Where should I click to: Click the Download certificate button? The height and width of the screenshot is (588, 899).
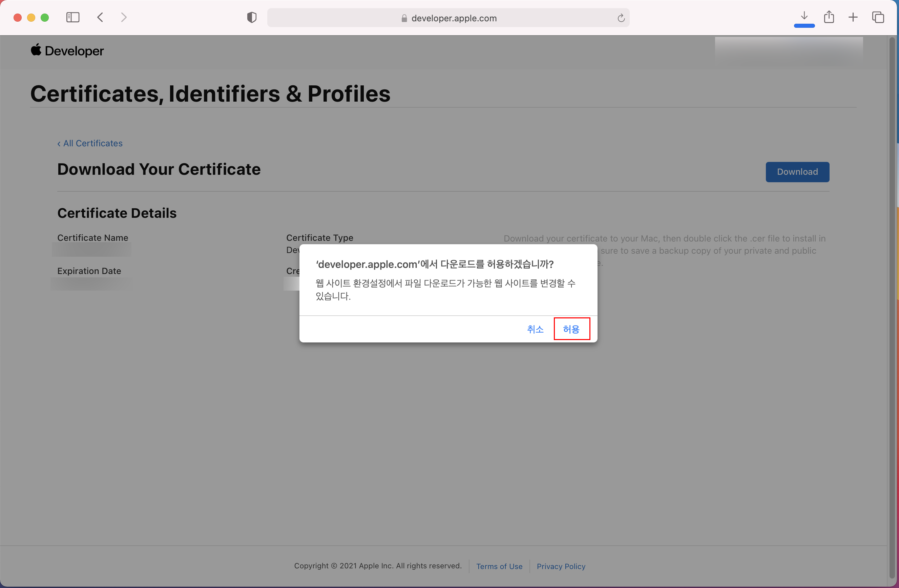pyautogui.click(x=797, y=172)
